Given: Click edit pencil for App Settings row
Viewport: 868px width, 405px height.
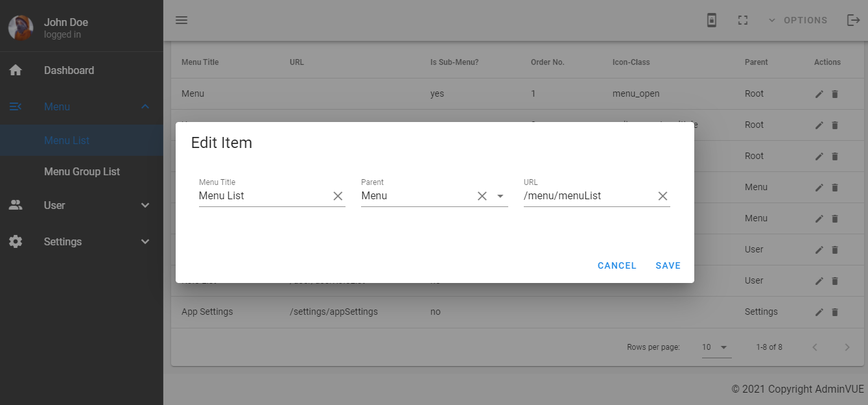Looking at the screenshot, I should coord(819,312).
